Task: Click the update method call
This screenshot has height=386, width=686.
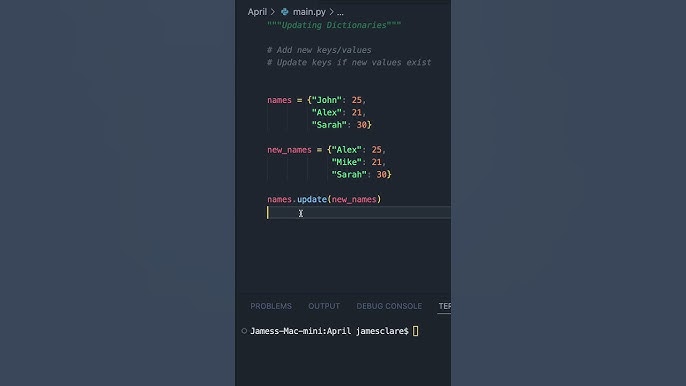Action: (x=312, y=199)
